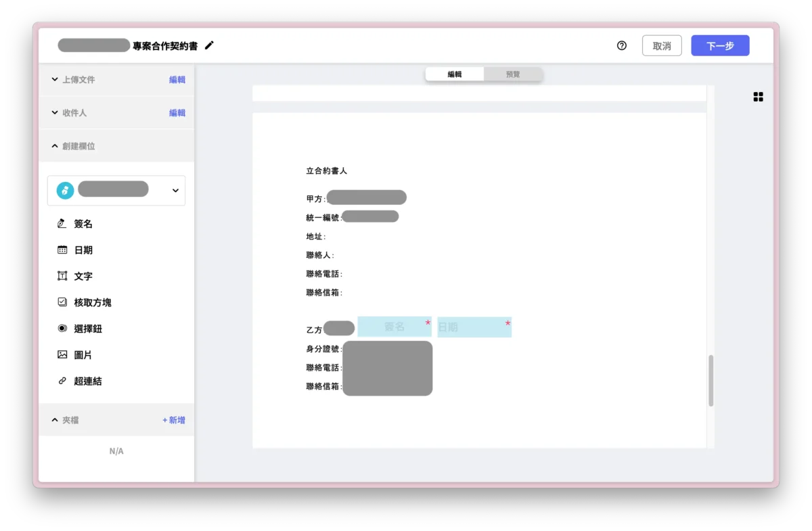Open the page thumbnail grid view
The image size is (812, 531).
click(x=758, y=97)
